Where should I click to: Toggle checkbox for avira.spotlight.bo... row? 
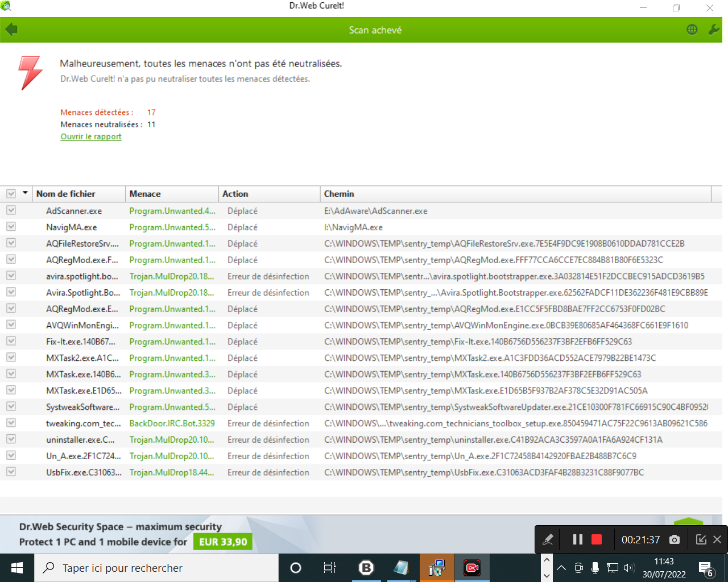[11, 276]
